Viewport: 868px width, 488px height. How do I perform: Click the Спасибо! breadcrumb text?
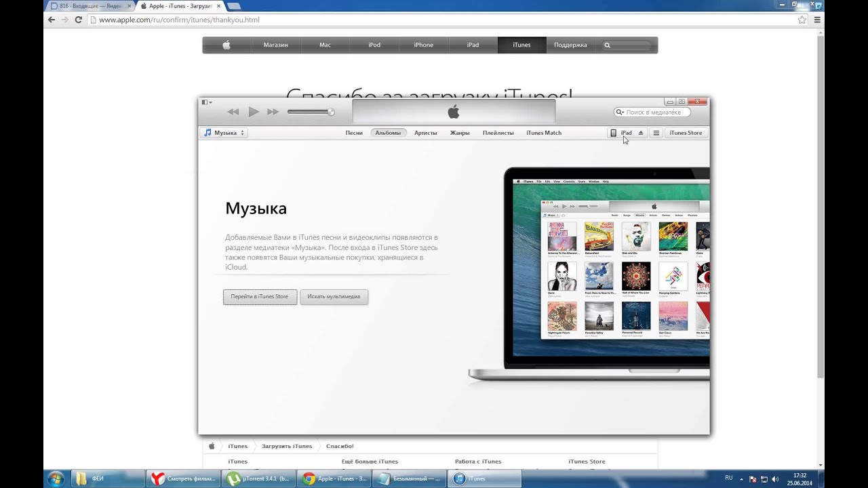click(x=340, y=446)
